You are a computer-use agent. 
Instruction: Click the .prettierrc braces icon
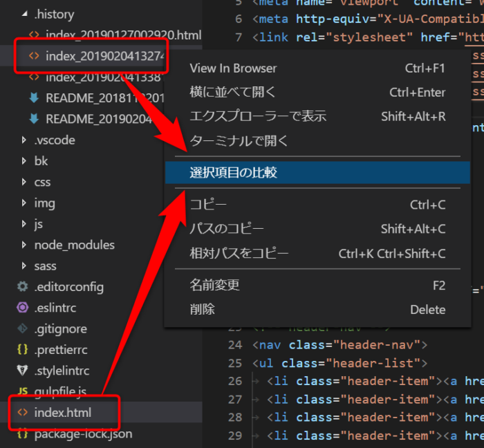click(x=22, y=350)
